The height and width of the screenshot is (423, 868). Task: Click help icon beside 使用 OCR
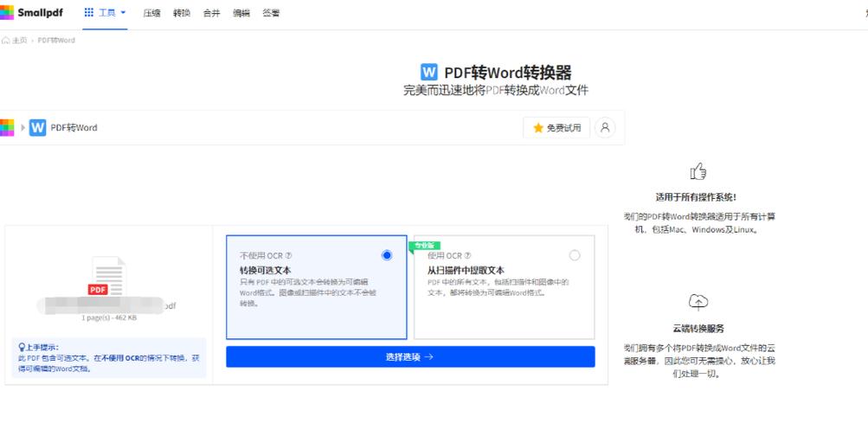point(468,256)
